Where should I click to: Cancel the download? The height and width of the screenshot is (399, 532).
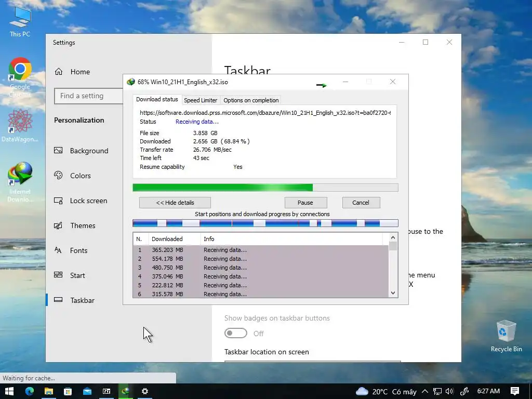(x=361, y=203)
